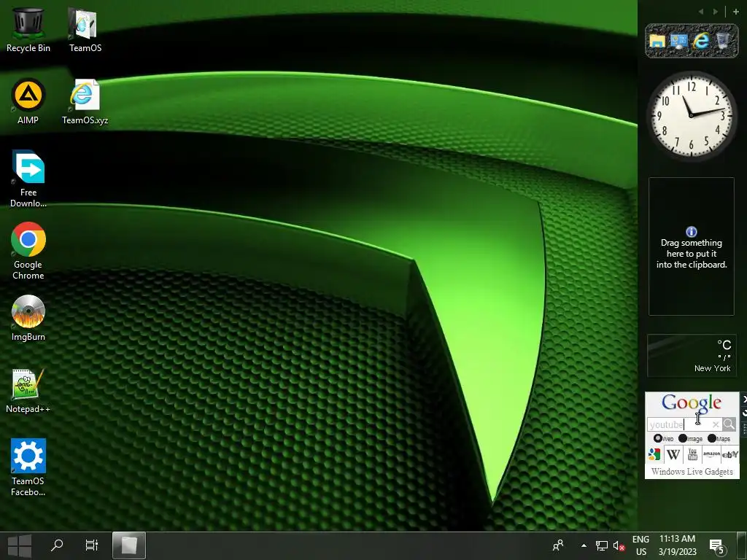747x560 pixels.
Task: Open Control Panel in the sidebar launcher gadget
Action: pos(678,41)
